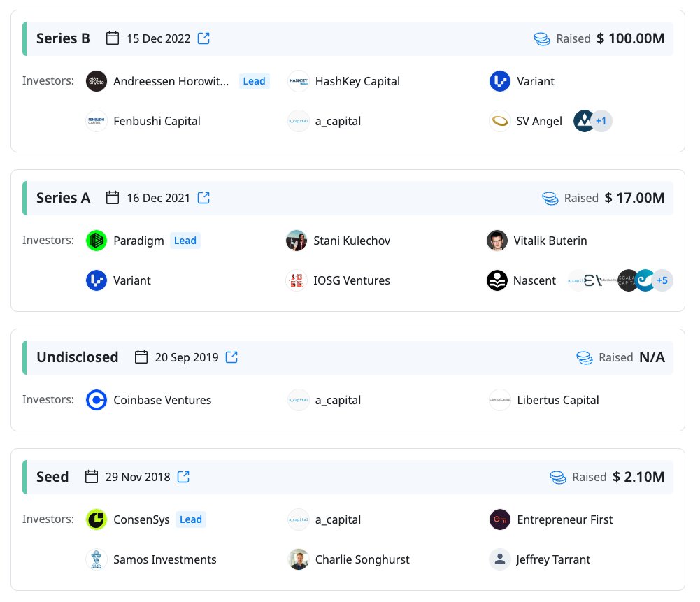The image size is (700, 602).
Task: Click the Coinbase Ventures logo
Action: [97, 400]
